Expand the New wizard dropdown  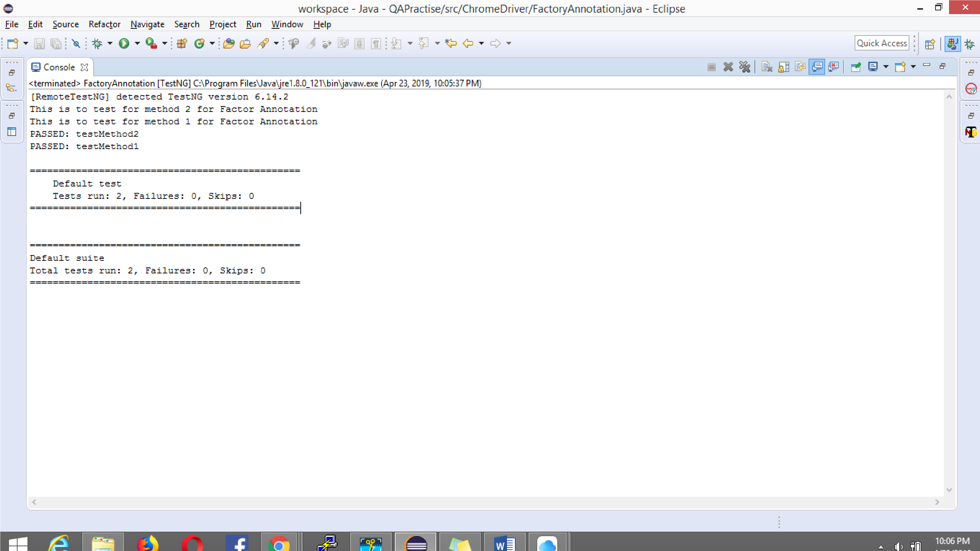pyautogui.click(x=26, y=43)
